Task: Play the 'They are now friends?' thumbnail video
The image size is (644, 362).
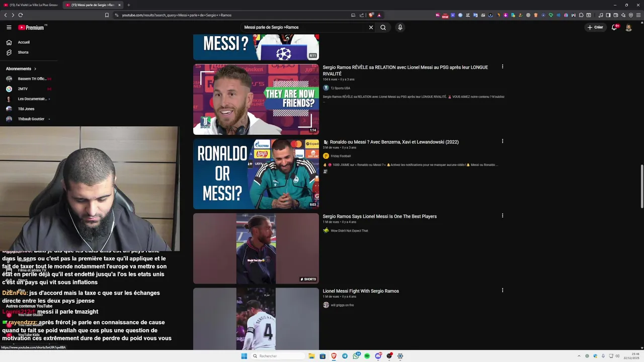Action: [256, 99]
